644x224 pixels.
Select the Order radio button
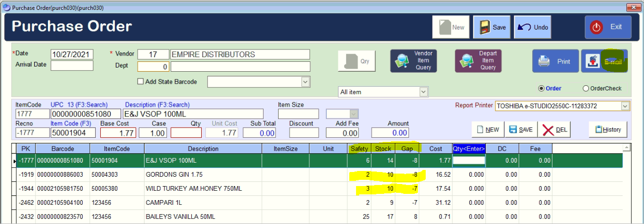[x=542, y=88]
